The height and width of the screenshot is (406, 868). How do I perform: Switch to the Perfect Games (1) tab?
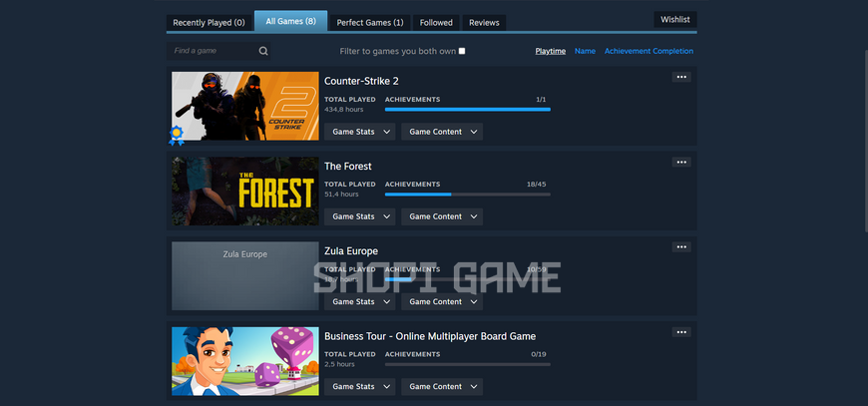pos(370,23)
